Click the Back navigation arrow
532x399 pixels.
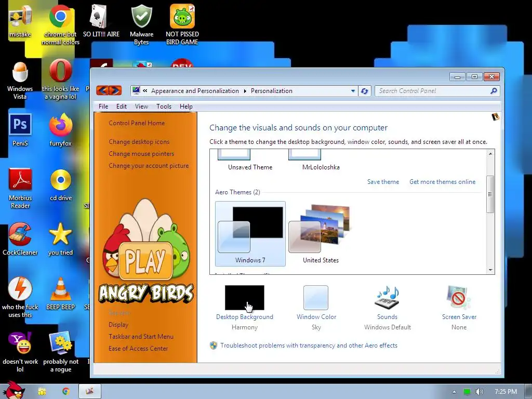tap(102, 90)
